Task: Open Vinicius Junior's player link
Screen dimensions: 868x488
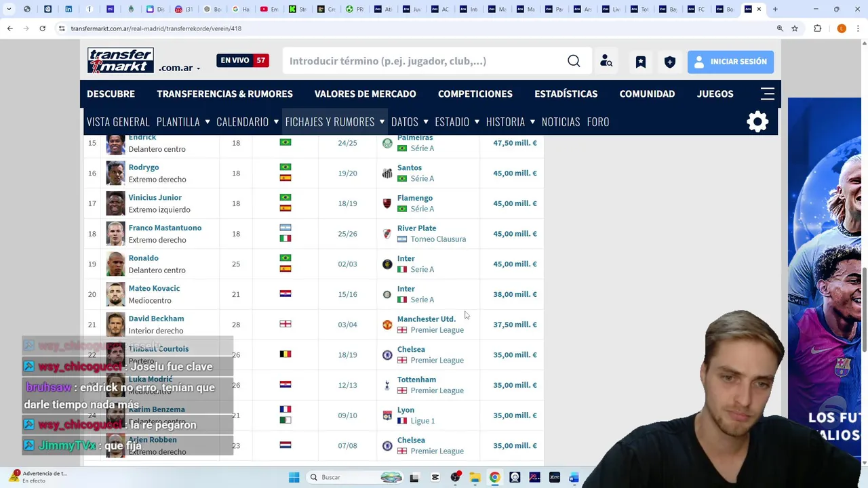Action: (155, 197)
